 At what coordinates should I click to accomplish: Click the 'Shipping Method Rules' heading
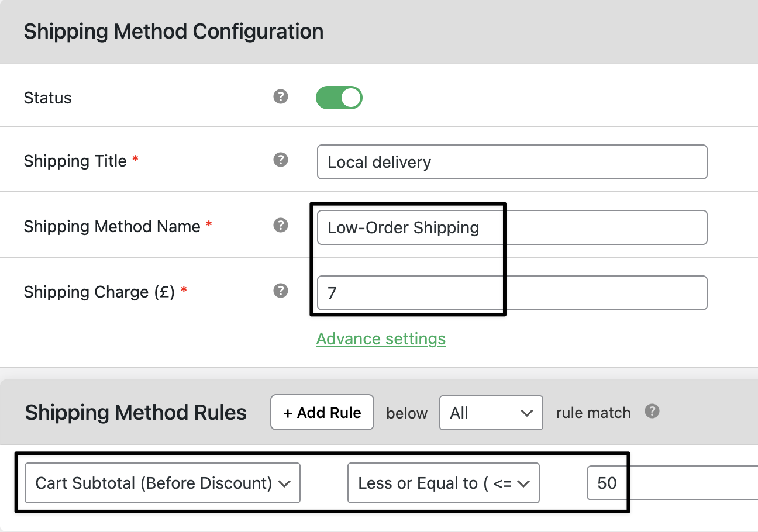click(x=136, y=413)
